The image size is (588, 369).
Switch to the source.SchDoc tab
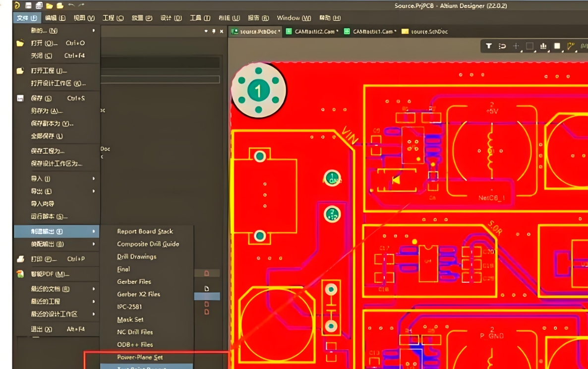[x=425, y=32]
